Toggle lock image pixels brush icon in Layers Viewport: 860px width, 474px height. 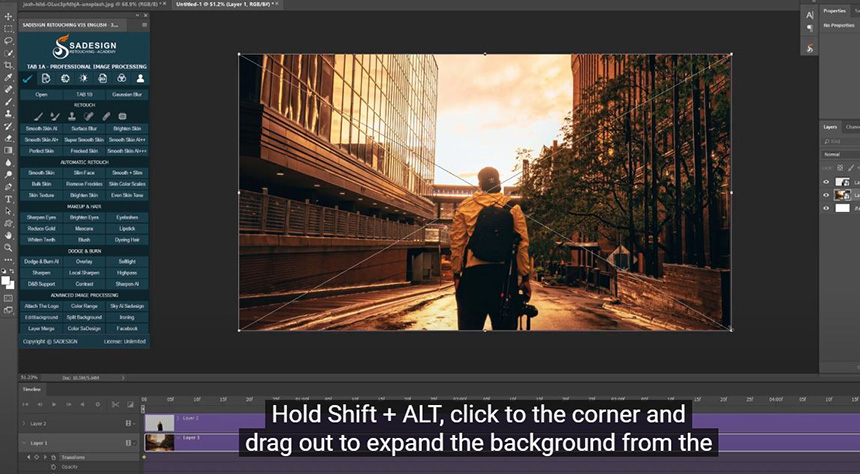851,167
